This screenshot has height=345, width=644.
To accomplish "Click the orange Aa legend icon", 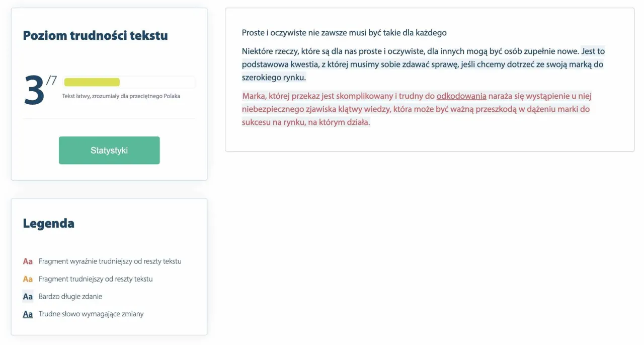I will (x=28, y=279).
